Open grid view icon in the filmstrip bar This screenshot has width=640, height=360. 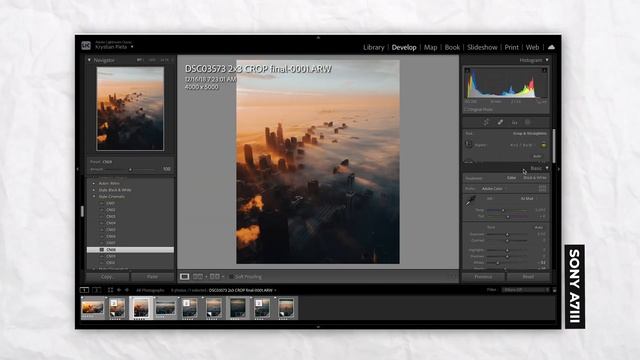point(110,290)
